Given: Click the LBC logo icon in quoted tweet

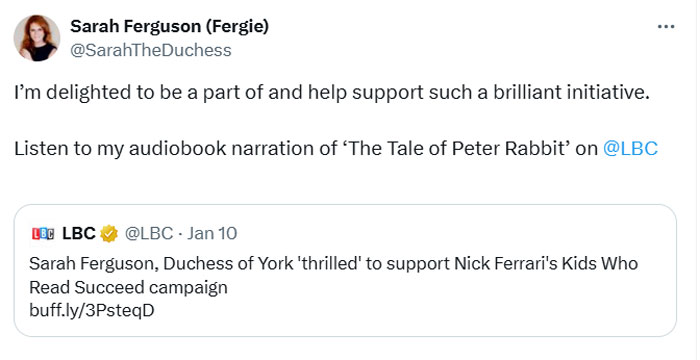Looking at the screenshot, I should point(43,234).
